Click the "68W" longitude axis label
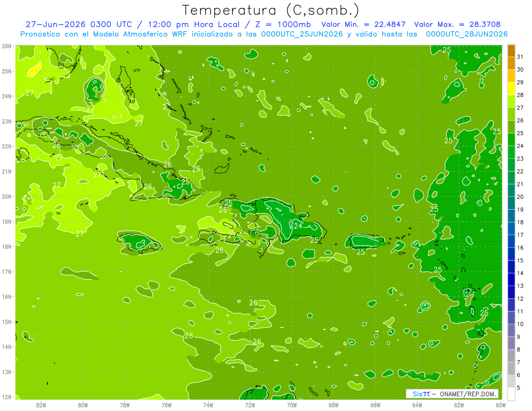The height and width of the screenshot is (411, 532). (334, 405)
